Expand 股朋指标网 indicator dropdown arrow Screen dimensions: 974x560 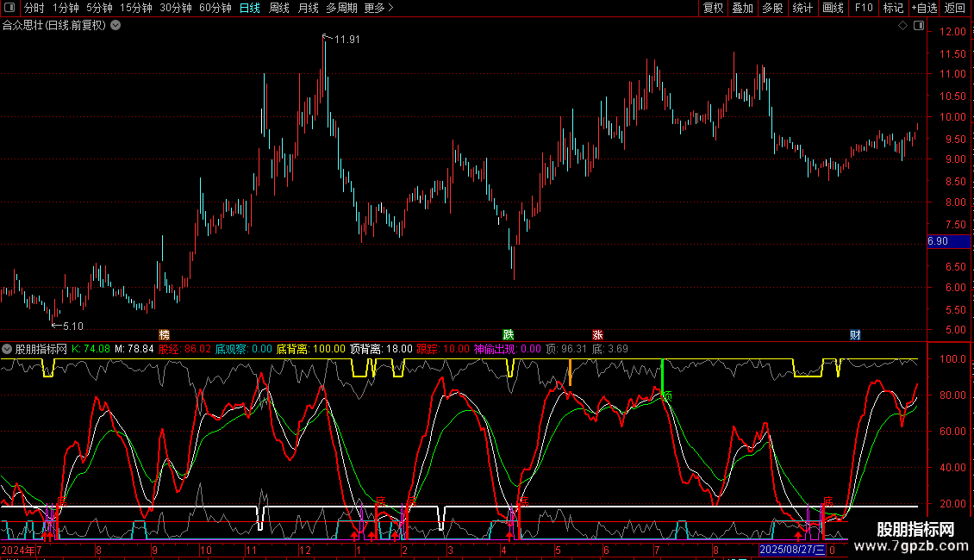(8, 349)
